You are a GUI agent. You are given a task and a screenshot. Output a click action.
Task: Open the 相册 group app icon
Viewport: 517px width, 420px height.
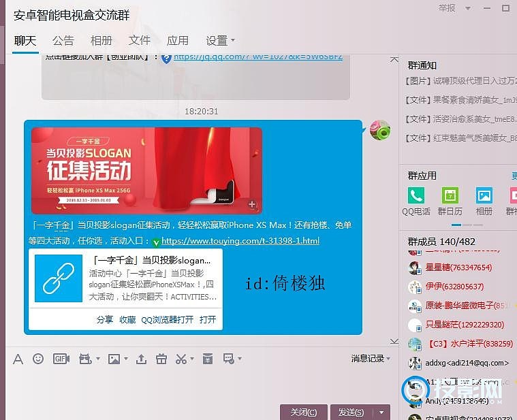[x=484, y=195]
